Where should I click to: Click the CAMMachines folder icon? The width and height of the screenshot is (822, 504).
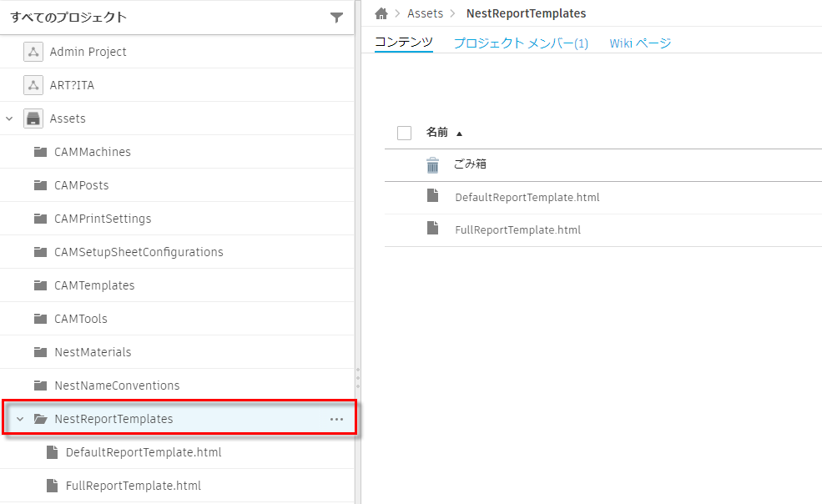tap(41, 151)
